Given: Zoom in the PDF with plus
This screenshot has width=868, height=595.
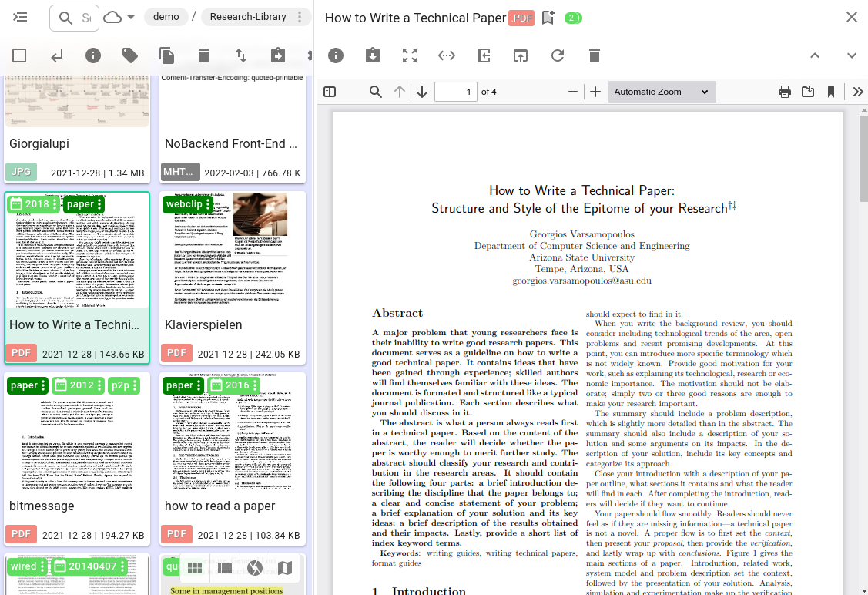Looking at the screenshot, I should [x=595, y=92].
